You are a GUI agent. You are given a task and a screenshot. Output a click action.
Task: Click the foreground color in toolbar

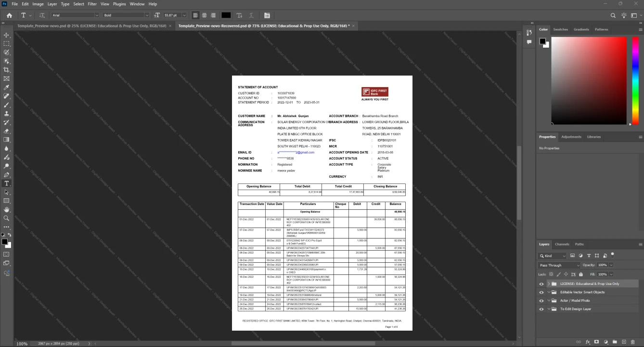click(x=4, y=241)
